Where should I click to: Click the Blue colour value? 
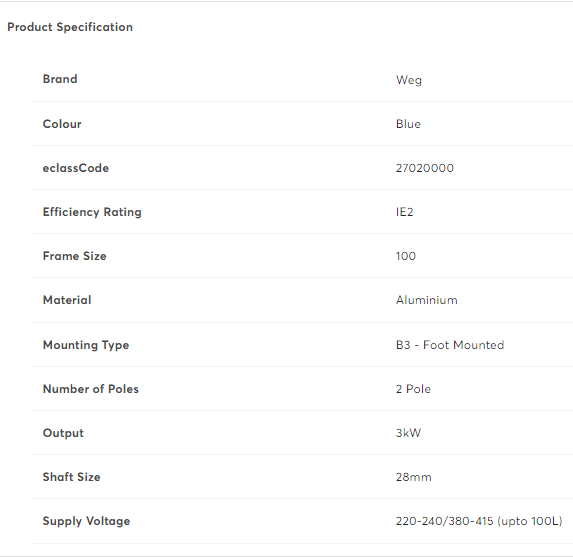408,124
